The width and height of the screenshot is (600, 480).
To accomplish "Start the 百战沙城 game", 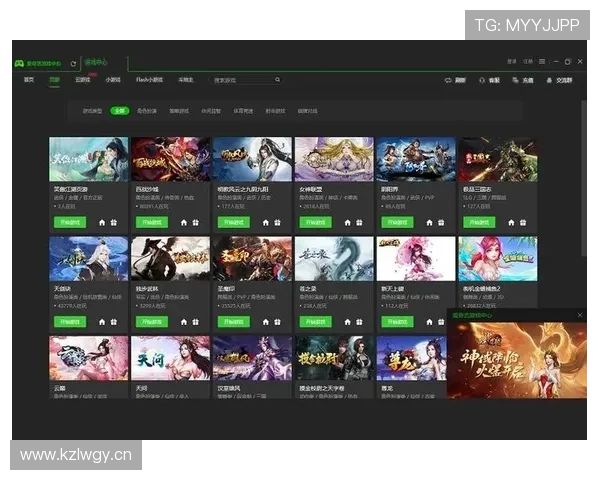I will point(152,222).
